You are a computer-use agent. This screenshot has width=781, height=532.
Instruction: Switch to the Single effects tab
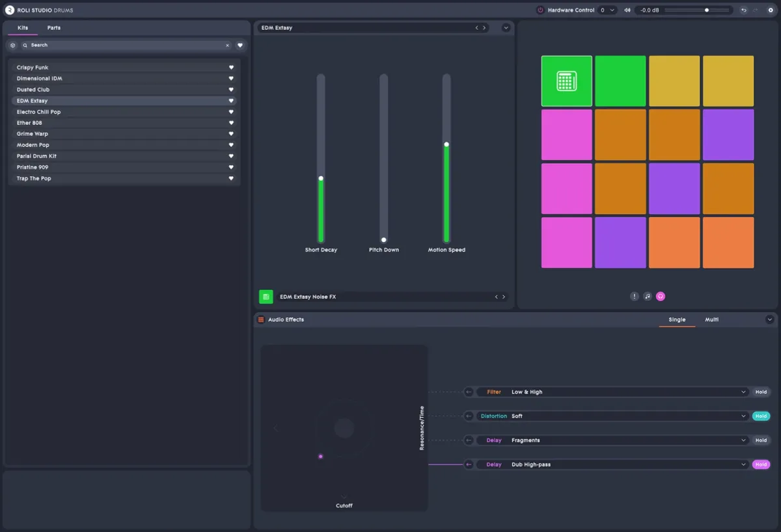click(677, 319)
